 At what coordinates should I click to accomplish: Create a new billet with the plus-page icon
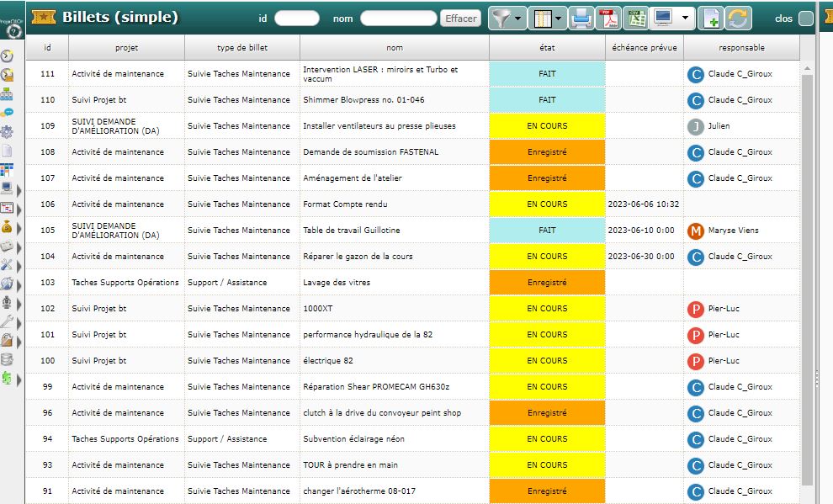[x=711, y=18]
